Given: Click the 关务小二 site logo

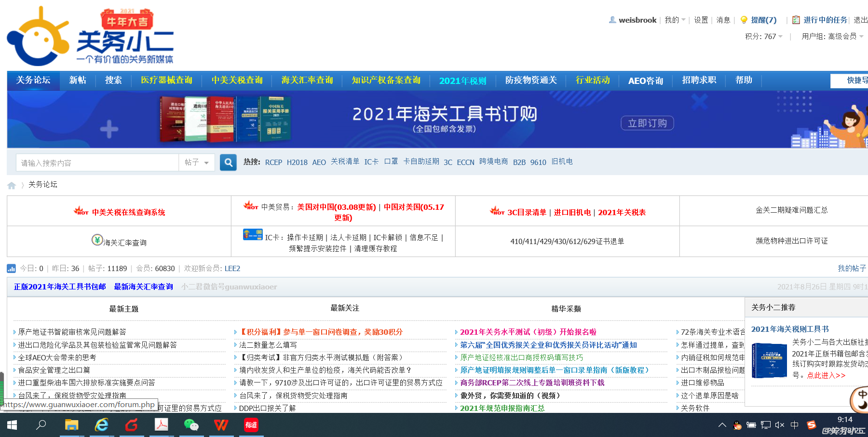Looking at the screenshot, I should (x=90, y=37).
